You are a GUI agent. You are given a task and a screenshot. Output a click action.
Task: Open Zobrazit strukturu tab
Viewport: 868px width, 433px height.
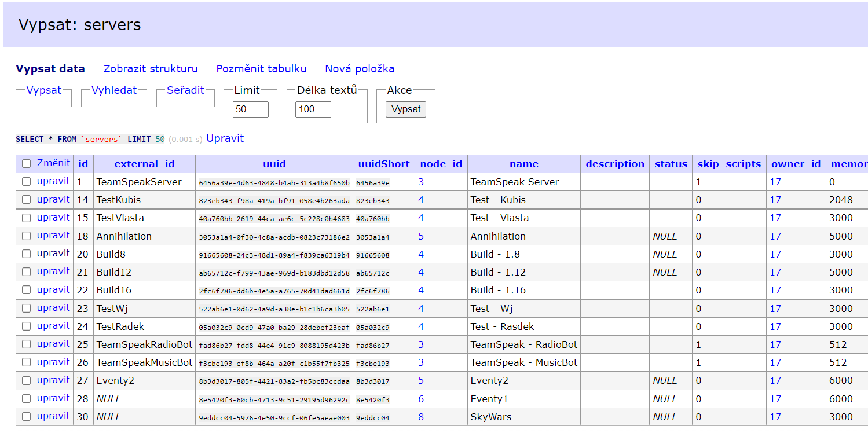151,69
